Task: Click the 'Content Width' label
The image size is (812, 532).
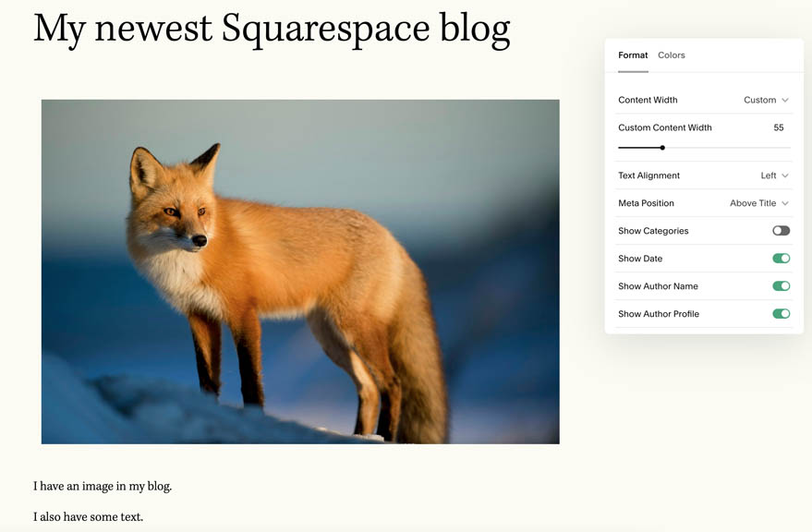Action: click(x=648, y=100)
